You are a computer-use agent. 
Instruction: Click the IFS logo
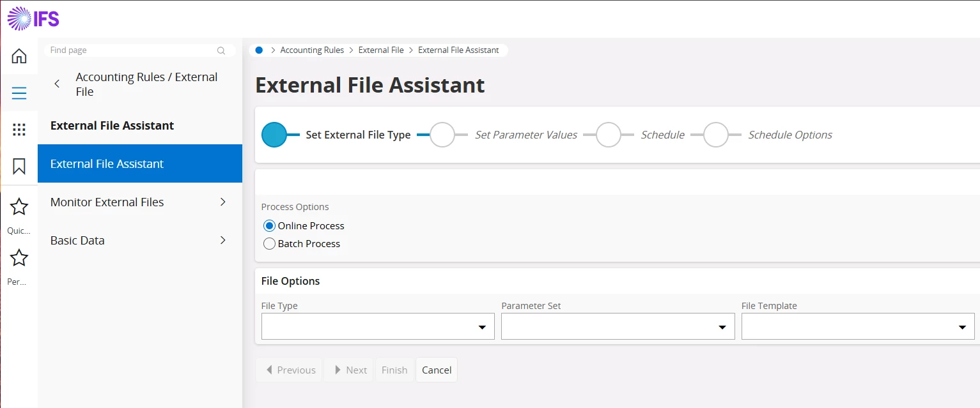[x=33, y=19]
